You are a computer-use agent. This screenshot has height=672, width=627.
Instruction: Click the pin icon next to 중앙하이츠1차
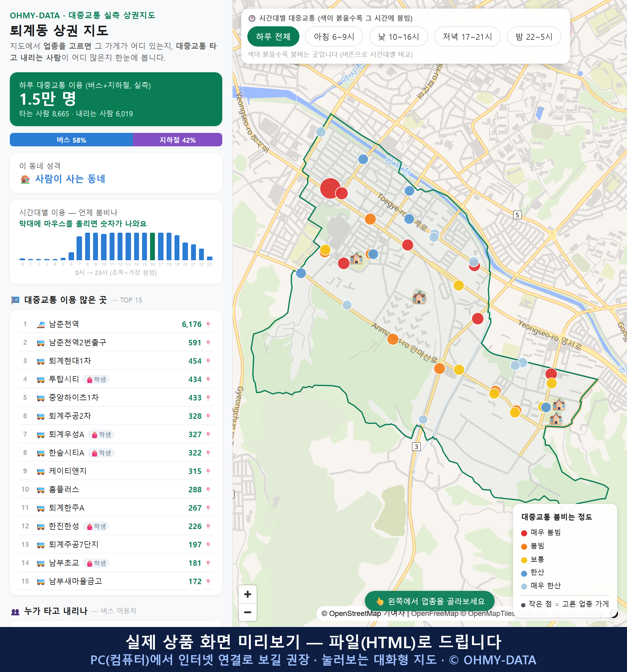click(208, 398)
